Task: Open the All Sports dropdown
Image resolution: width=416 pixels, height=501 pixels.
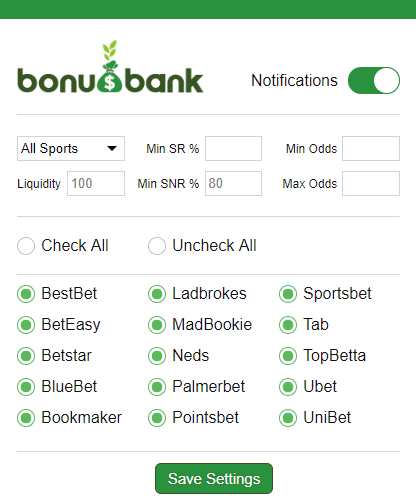Action: 71,148
